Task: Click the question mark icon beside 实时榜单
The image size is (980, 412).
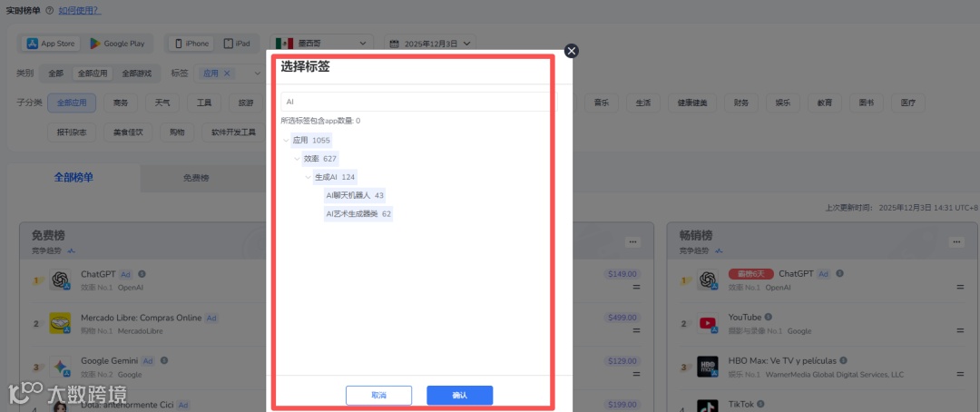Action: point(49,11)
